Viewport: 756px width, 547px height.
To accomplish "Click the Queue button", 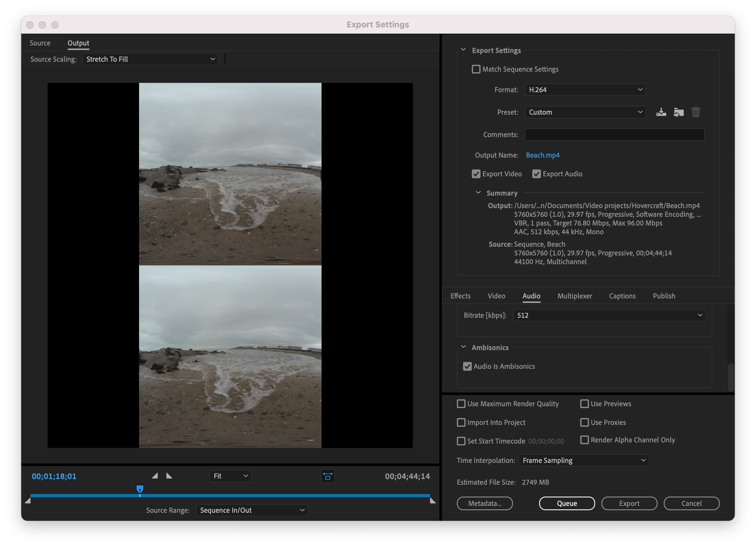I will click(567, 503).
